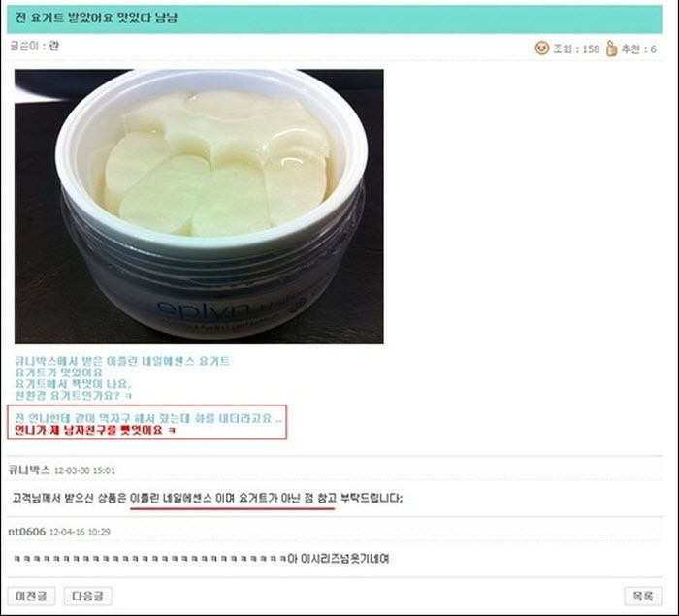Click the 추천 : 6 recommend count

(638, 49)
